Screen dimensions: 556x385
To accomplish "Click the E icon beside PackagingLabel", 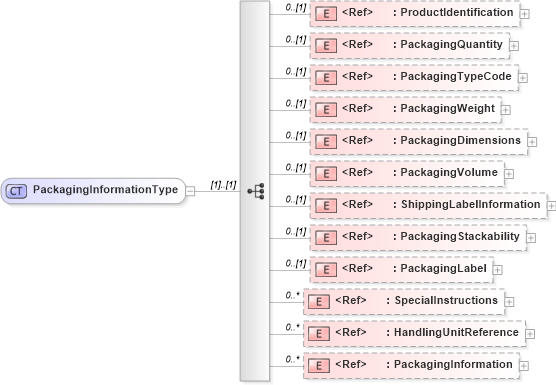I will tap(326, 270).
